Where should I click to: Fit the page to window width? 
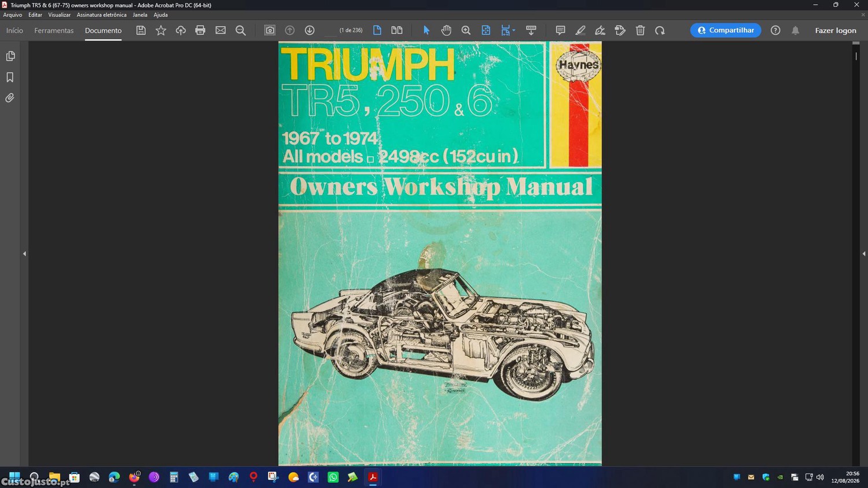tap(486, 30)
